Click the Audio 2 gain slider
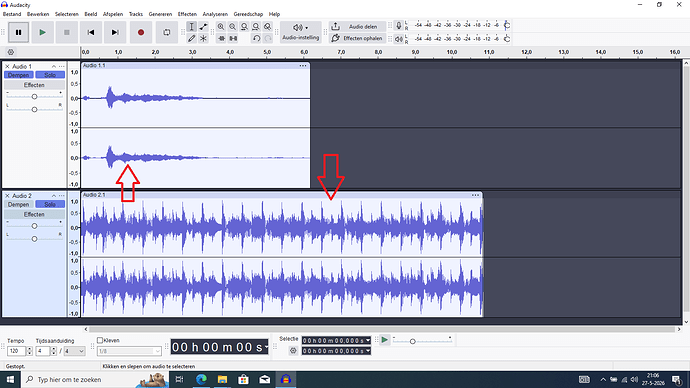This screenshot has width=690, height=388. pyautogui.click(x=34, y=226)
